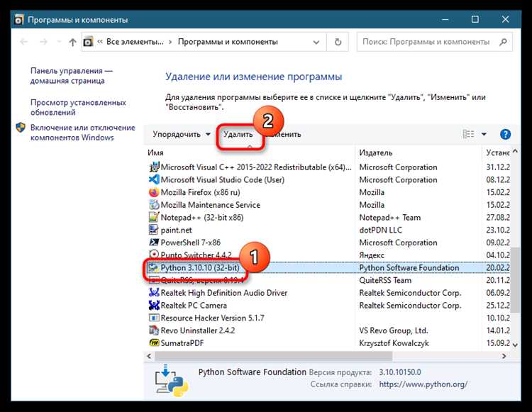The width and height of the screenshot is (532, 412).
Task: Click the PowerShell icon
Action: pos(154,242)
